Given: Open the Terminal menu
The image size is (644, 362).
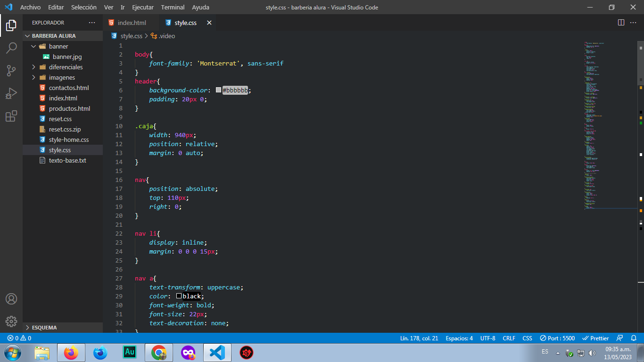Looking at the screenshot, I should (x=173, y=7).
